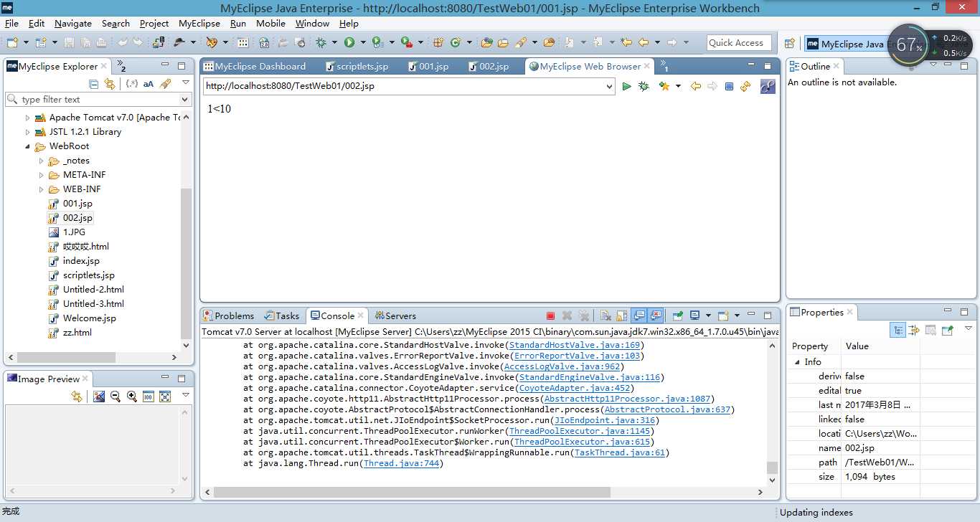This screenshot has height=522, width=980.
Task: Switch to the Problems tab
Action: click(229, 315)
